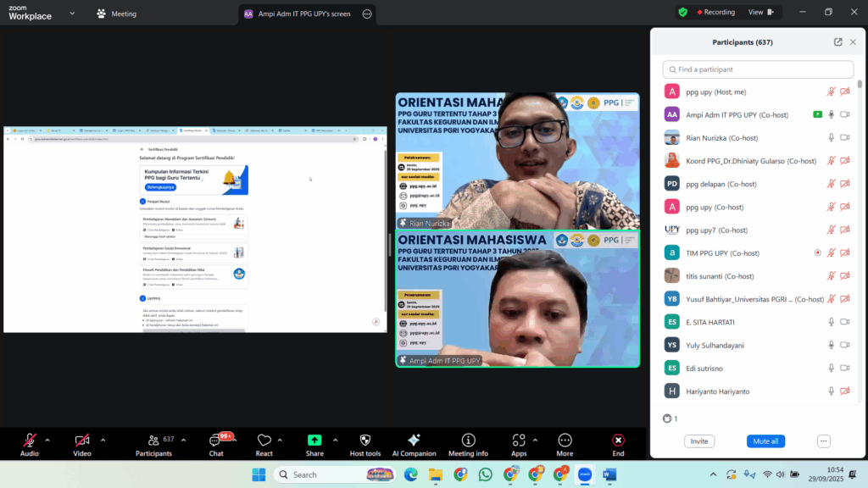Open the Apps icon
This screenshot has width=868, height=488.
tap(519, 441)
